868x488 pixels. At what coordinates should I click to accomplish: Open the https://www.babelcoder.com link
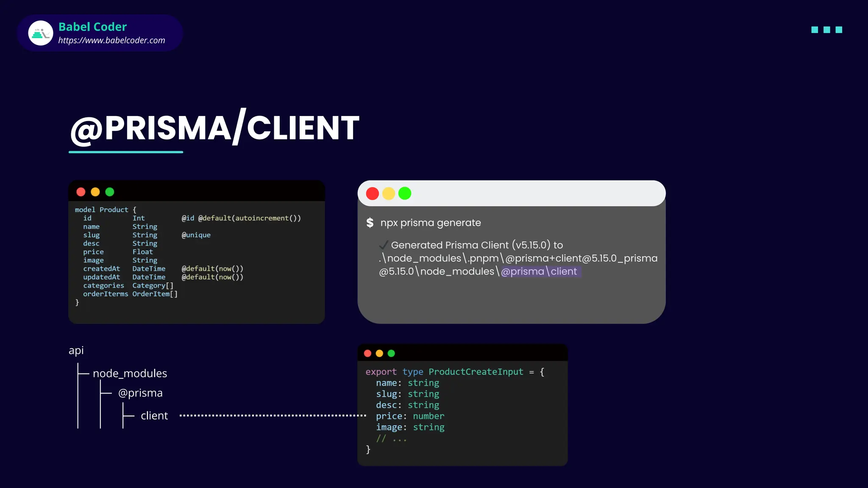111,40
